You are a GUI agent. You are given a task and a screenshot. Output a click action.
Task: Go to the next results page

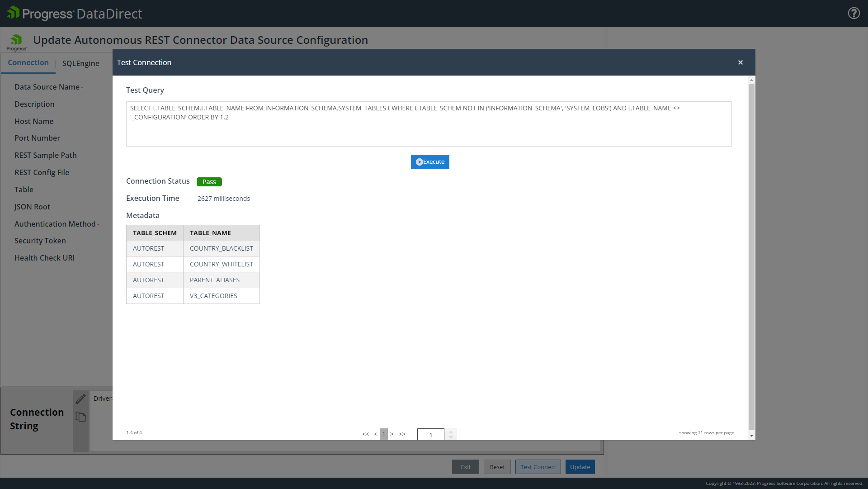392,434
